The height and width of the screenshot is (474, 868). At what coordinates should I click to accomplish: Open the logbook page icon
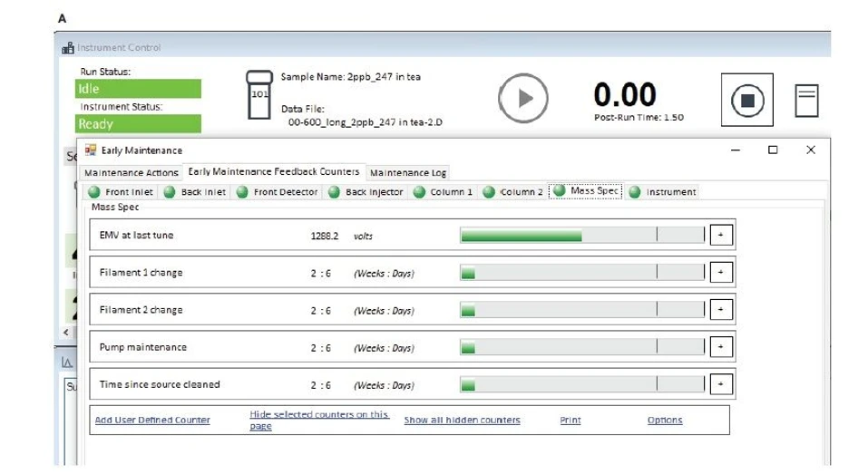[x=806, y=100]
